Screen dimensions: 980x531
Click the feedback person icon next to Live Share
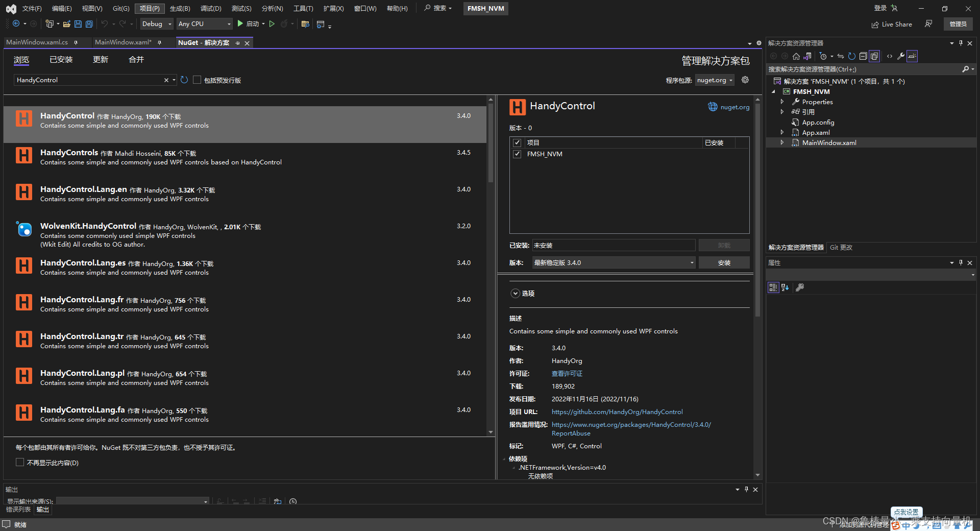pyautogui.click(x=928, y=24)
